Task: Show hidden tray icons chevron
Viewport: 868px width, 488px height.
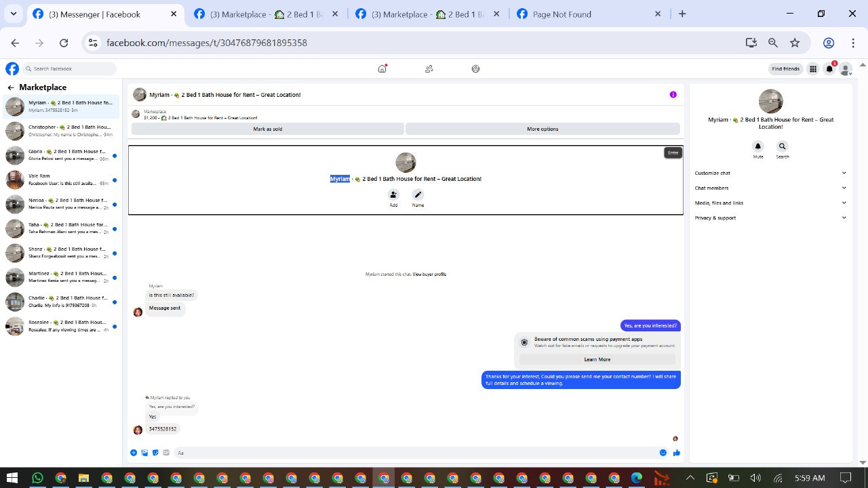Action: [x=690, y=478]
